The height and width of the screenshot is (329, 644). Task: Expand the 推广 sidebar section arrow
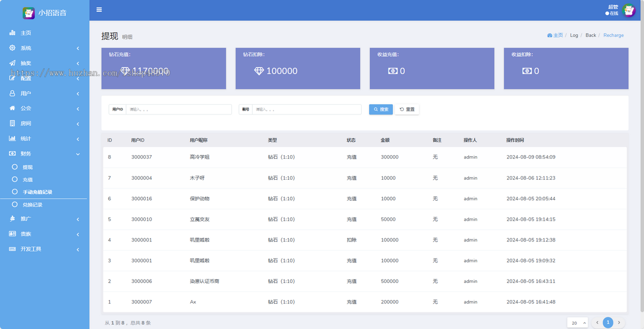[x=78, y=219]
